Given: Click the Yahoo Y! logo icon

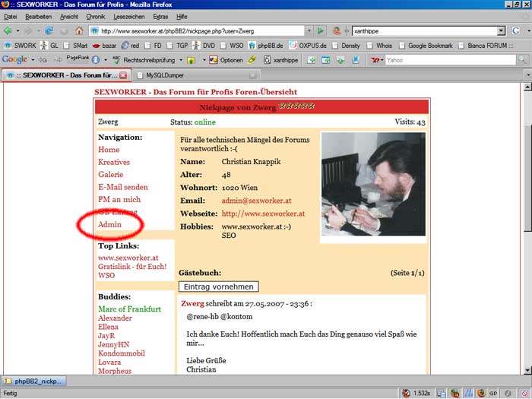Looking at the screenshot, I should pos(375,60).
